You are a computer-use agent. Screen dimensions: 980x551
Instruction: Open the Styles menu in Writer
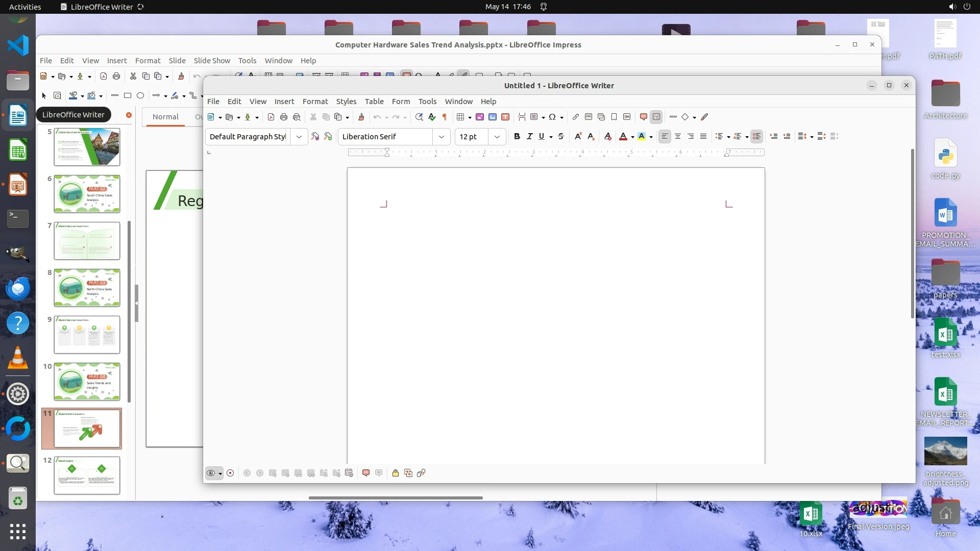[346, 101]
